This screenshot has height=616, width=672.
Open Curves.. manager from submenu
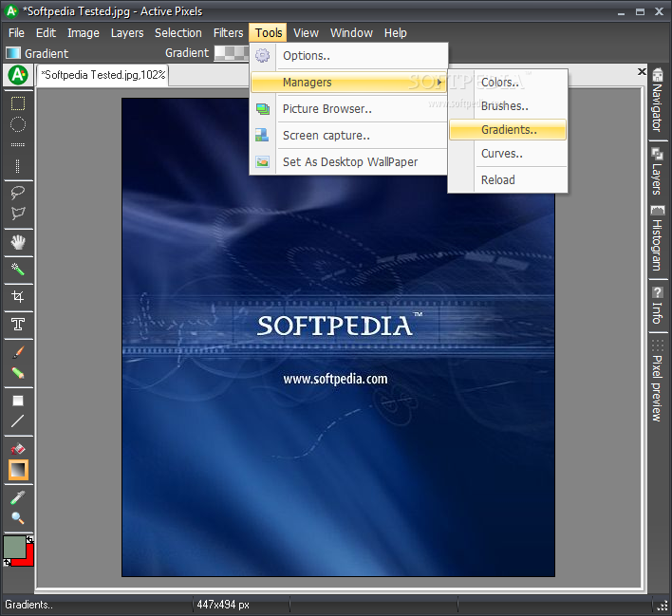508,154
